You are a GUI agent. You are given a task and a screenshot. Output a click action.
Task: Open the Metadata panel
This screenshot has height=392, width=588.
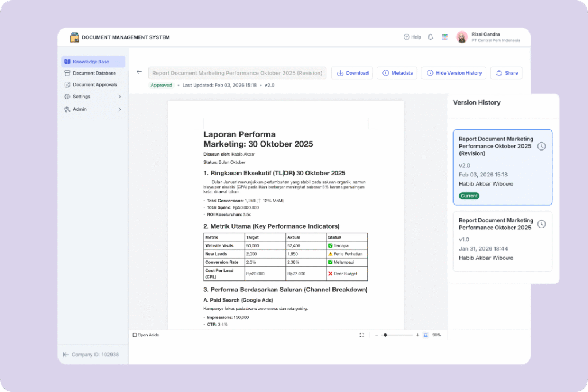[397, 73]
